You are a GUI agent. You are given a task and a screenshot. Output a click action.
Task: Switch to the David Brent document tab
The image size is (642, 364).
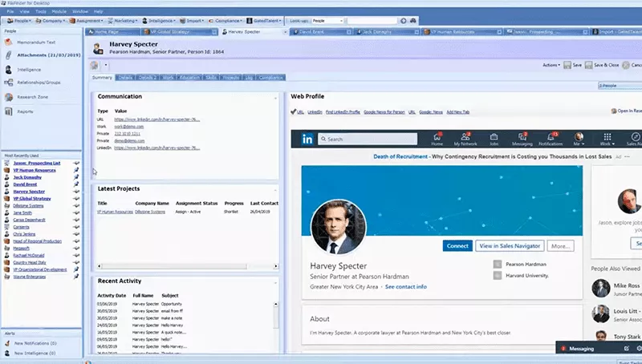(321, 31)
